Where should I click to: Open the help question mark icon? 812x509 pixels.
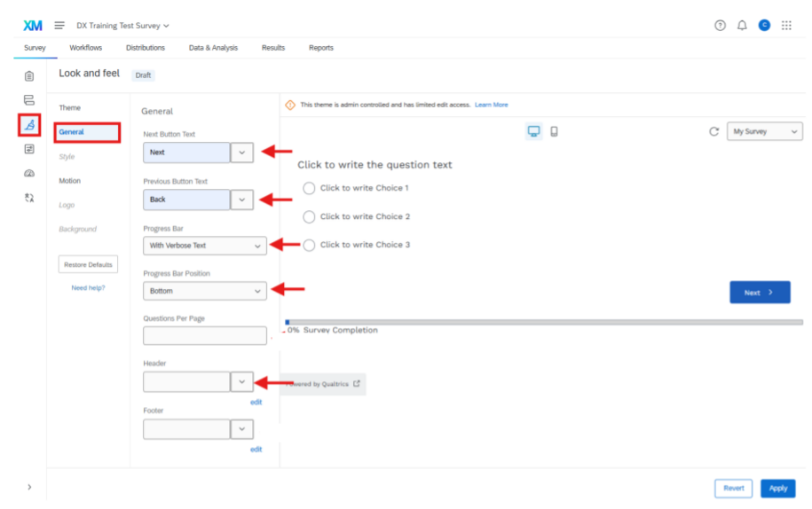click(720, 25)
